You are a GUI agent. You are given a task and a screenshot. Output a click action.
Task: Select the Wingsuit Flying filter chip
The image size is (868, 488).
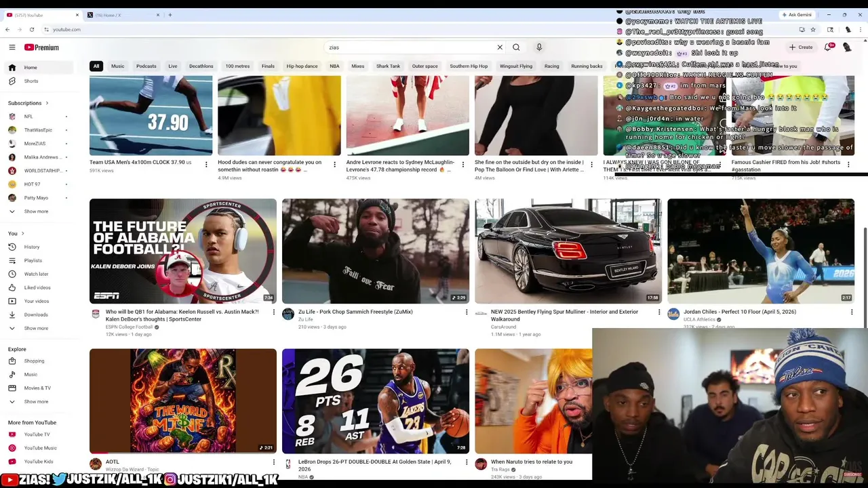pos(516,66)
